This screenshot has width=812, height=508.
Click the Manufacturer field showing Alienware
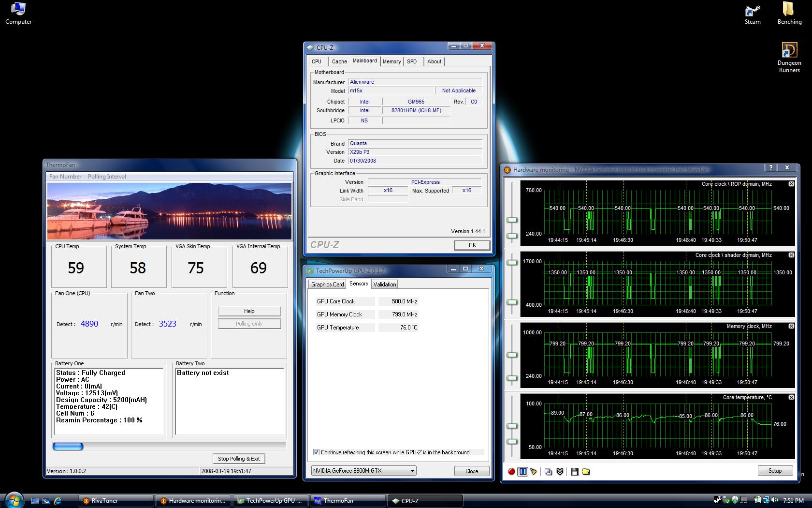415,82
